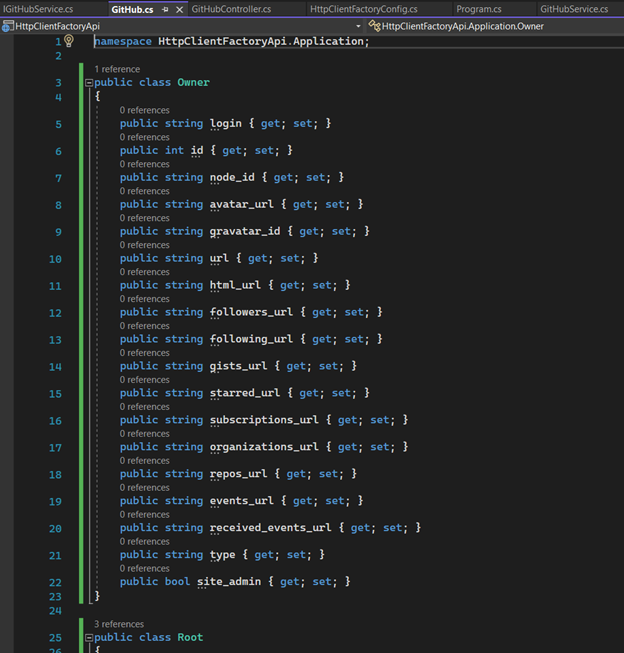624x653 pixels.
Task: Click the id property name
Action: tap(197, 150)
